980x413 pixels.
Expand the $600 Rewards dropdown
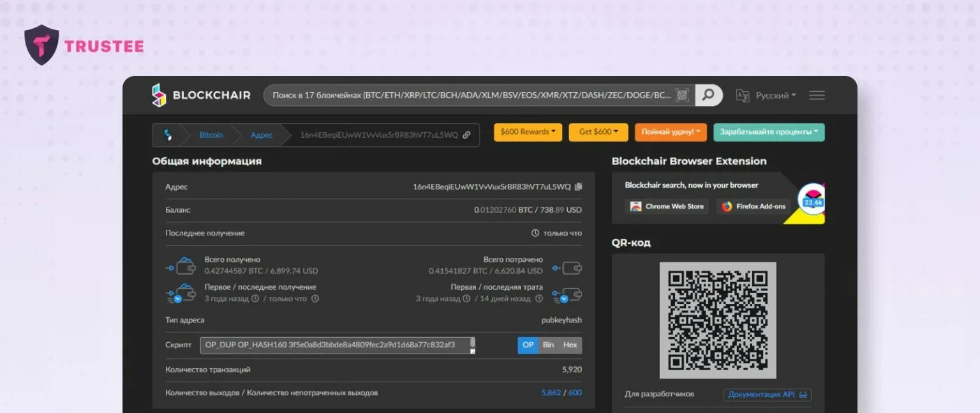coord(528,132)
